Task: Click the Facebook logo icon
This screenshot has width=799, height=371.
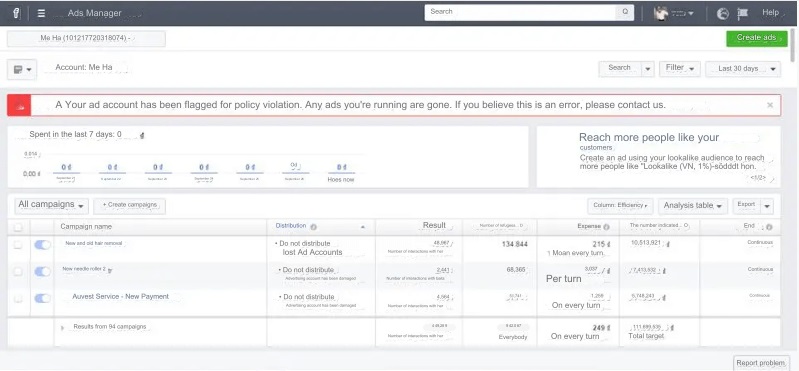Action: pyautogui.click(x=16, y=13)
